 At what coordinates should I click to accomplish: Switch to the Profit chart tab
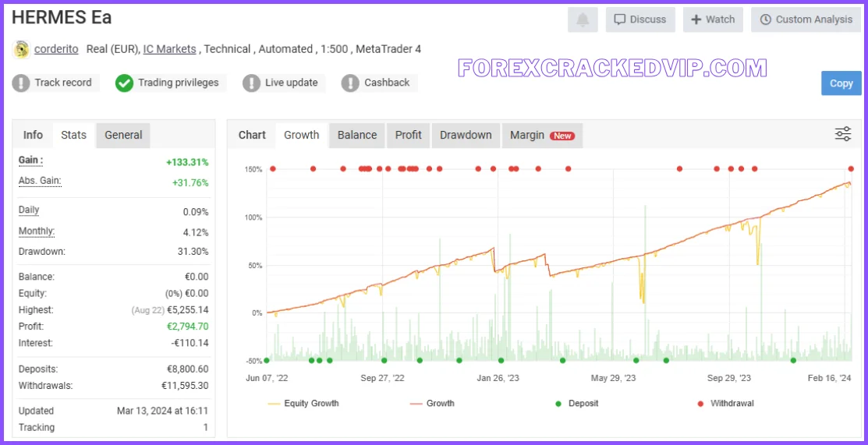[x=409, y=135]
